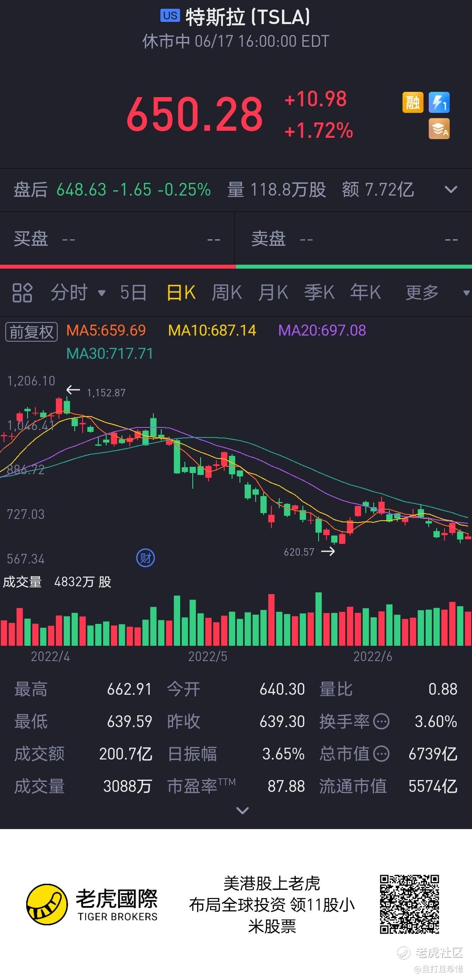The width and height of the screenshot is (472, 980).
Task: Tap the 特斯拉 (TSLA) title
Action: [x=248, y=17]
